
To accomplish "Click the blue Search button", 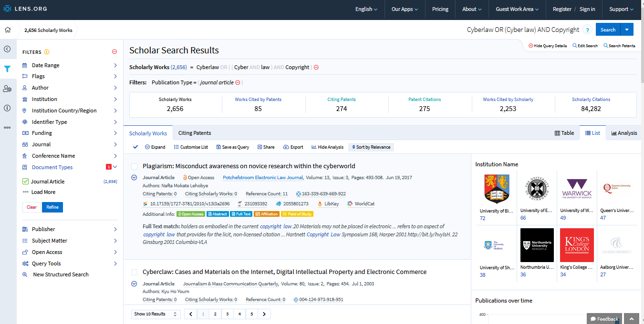I will tap(608, 30).
